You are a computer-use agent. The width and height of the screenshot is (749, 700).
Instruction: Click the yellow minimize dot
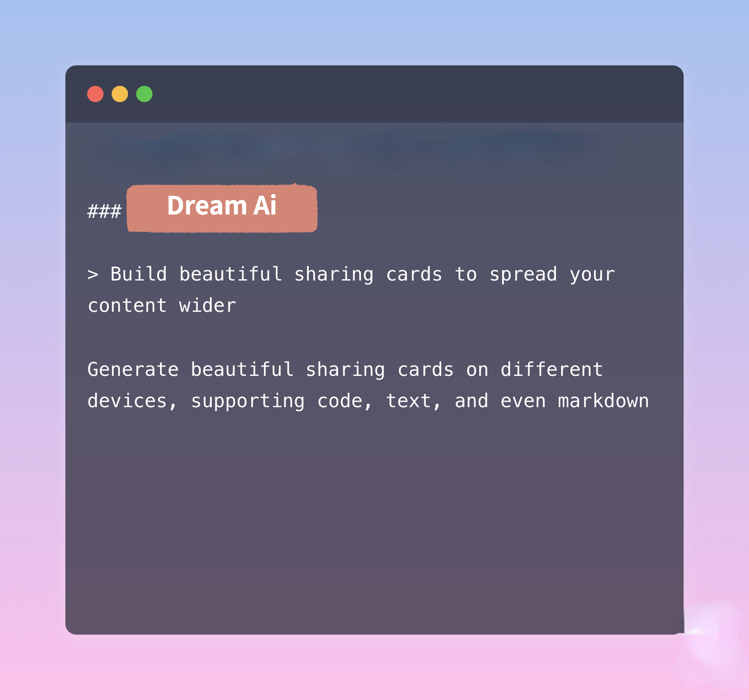(120, 94)
